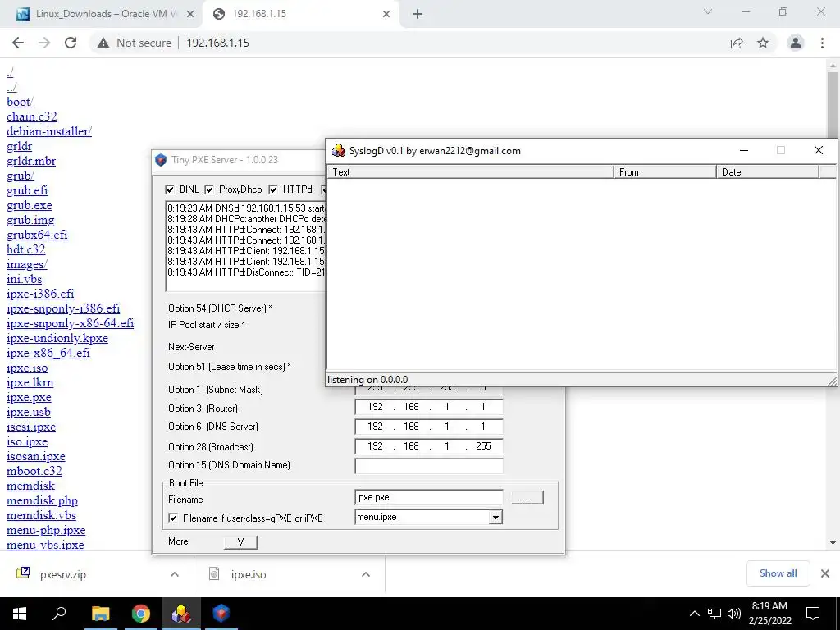Click Show all downloads
Image resolution: width=840 pixels, height=630 pixels.
tap(778, 573)
